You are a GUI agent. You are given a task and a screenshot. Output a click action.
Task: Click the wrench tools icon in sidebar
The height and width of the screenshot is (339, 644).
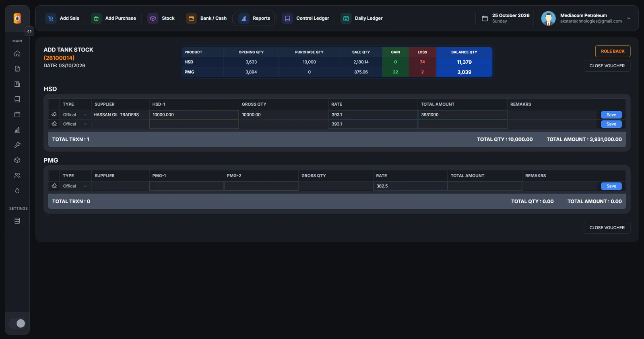pyautogui.click(x=17, y=145)
